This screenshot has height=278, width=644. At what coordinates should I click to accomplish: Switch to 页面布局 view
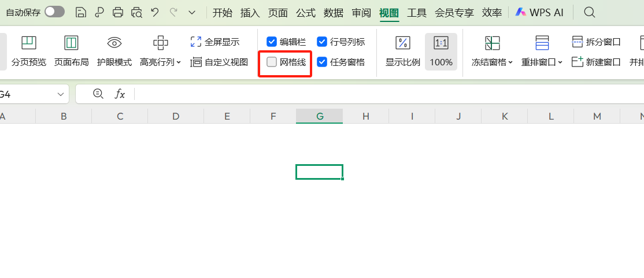(x=72, y=51)
